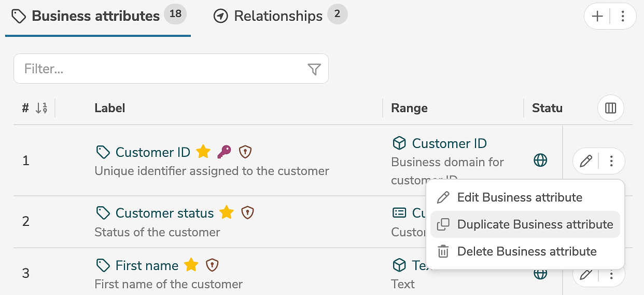Click the shield icon beside Customer status
The width and height of the screenshot is (644, 295).
[248, 213]
